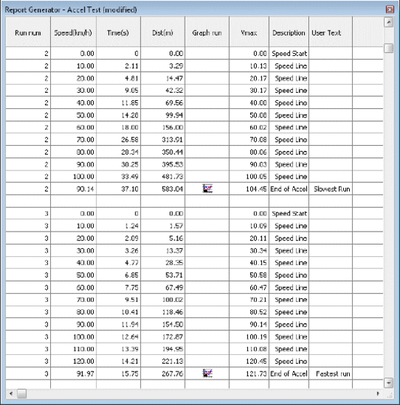Click the vertical scrollbar down arrow

(x=389, y=383)
